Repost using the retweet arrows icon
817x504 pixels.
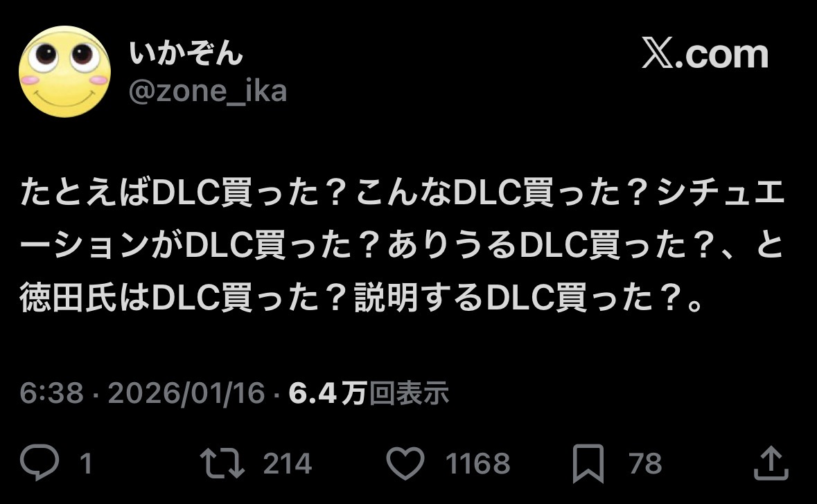pyautogui.click(x=222, y=463)
